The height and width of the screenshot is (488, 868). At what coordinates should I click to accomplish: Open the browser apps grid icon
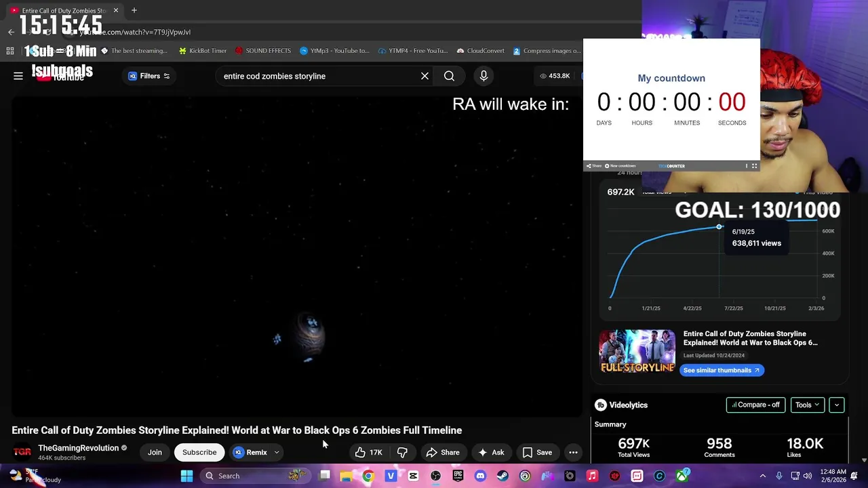10,51
